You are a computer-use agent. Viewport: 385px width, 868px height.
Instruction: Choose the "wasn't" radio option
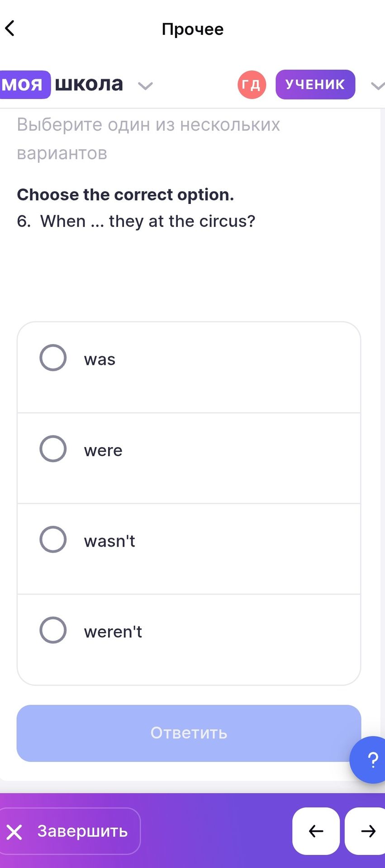(53, 539)
